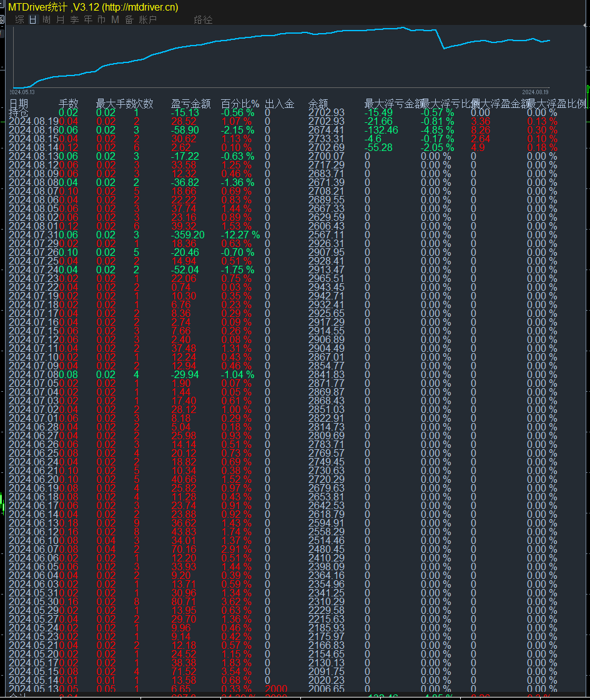590x700 pixels.
Task: Click the 80.71 profit amount
Action: pyautogui.click(x=184, y=602)
